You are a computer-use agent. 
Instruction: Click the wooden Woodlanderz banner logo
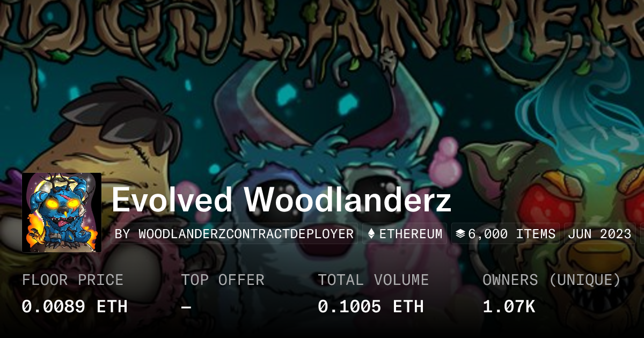click(322, 27)
